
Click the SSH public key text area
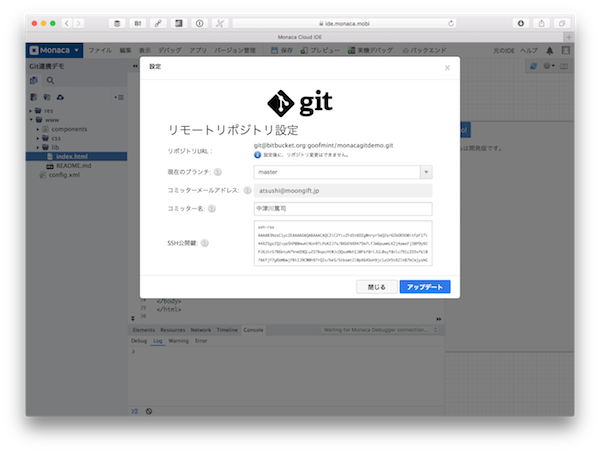pos(343,243)
